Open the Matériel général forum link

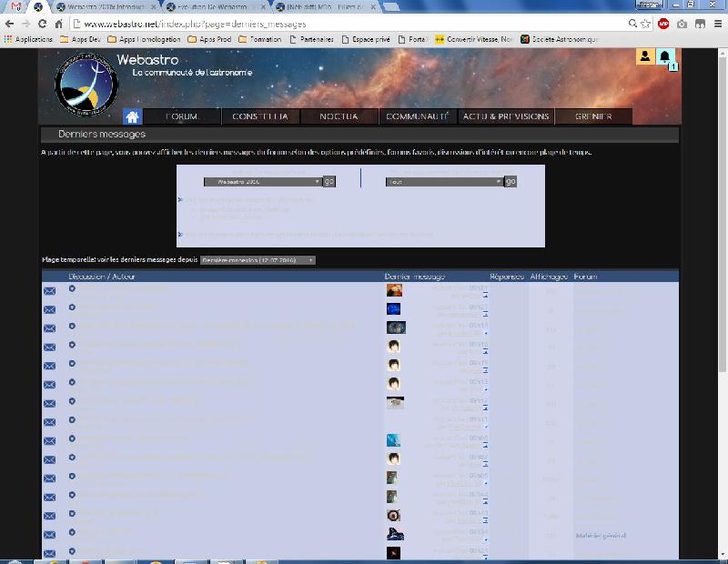(x=601, y=536)
